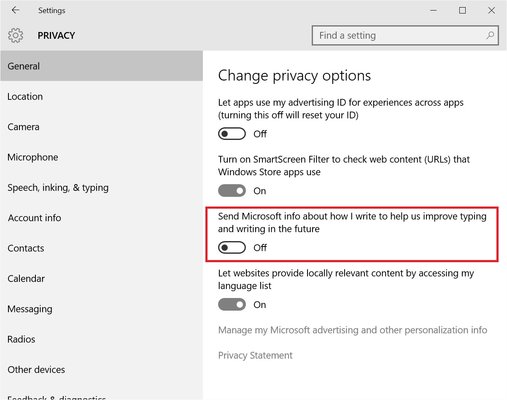Image resolution: width=507 pixels, height=400 pixels.
Task: Open the Privacy Statement link
Action: (255, 355)
